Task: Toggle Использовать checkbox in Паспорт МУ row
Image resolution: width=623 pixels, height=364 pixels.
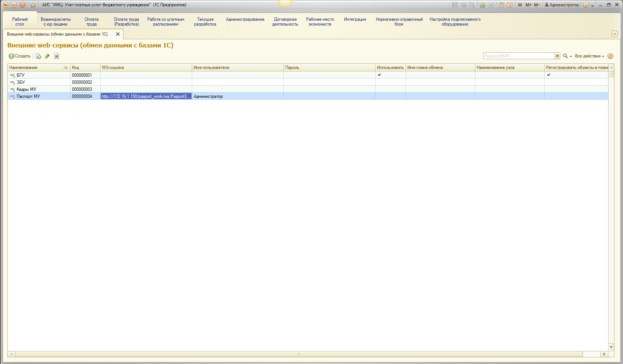Action: (x=390, y=96)
